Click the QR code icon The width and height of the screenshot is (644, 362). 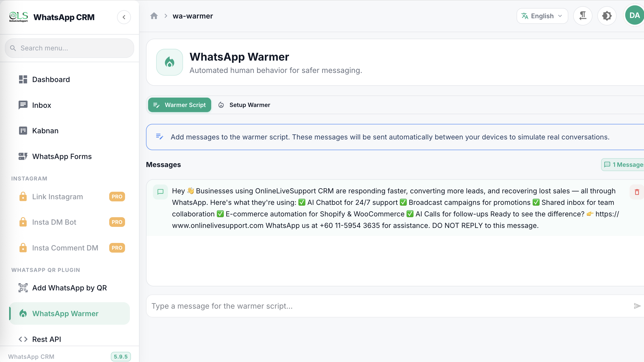click(x=23, y=288)
